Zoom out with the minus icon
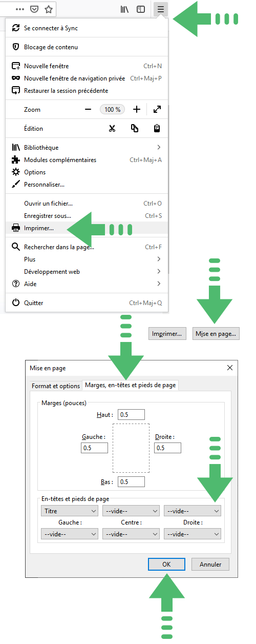The width and height of the screenshot is (256, 644). [88, 109]
